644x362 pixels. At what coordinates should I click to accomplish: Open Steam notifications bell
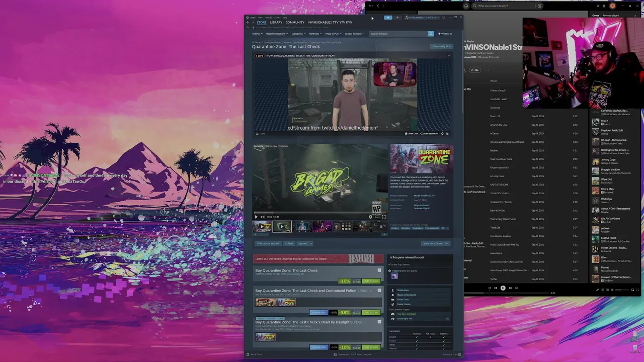pos(397,18)
